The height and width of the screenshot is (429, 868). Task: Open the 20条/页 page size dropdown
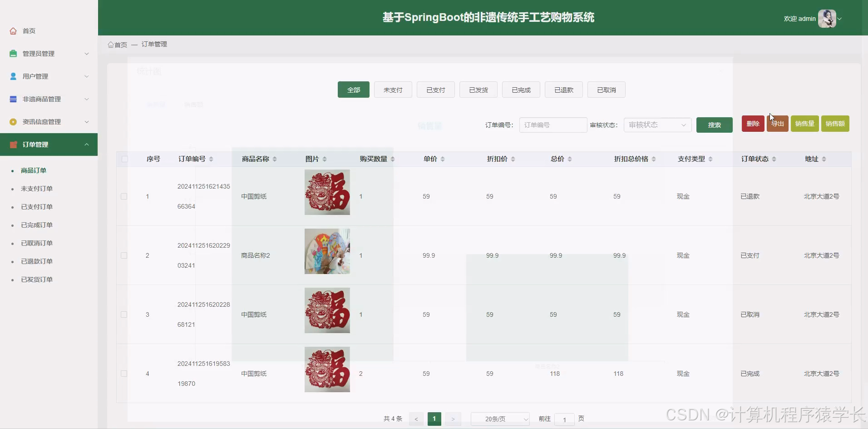pos(500,419)
